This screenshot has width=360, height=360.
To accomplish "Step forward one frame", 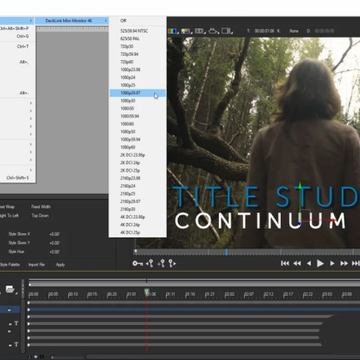I will [332, 264].
